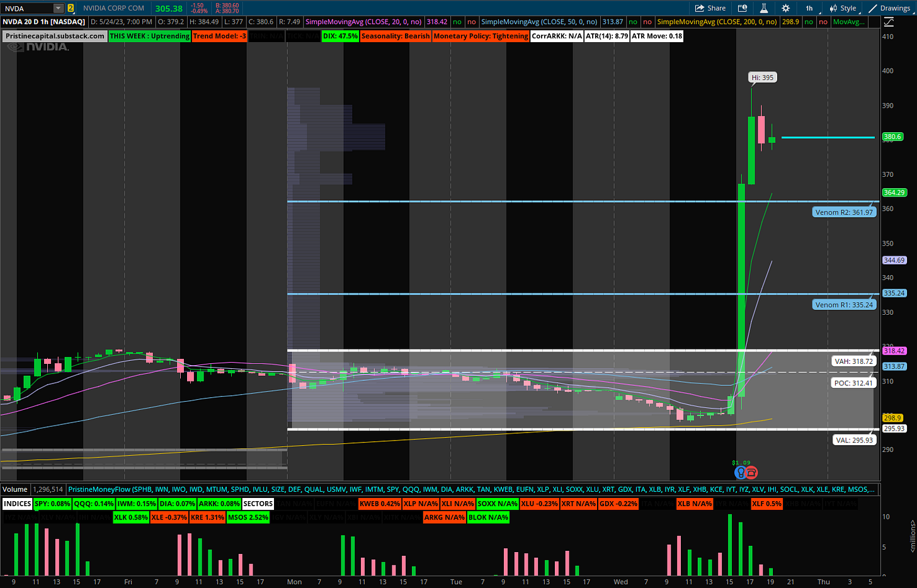The width and height of the screenshot is (917, 588).
Task: Click the XLE -0.37% label
Action: pyautogui.click(x=169, y=517)
